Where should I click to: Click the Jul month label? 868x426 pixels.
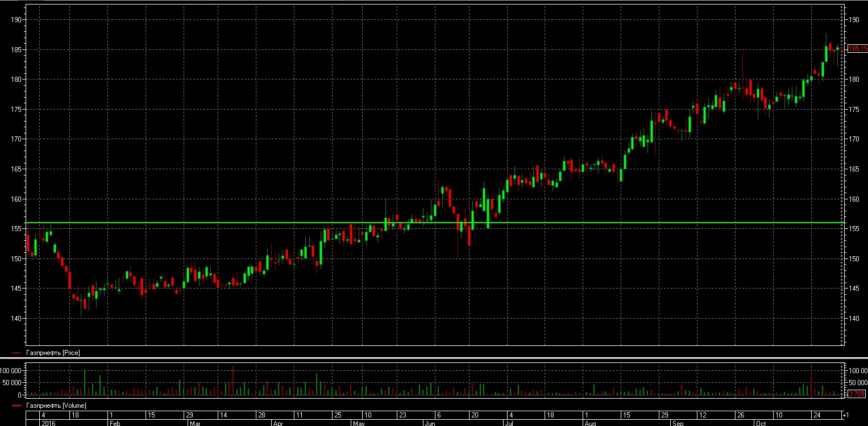pyautogui.click(x=509, y=423)
